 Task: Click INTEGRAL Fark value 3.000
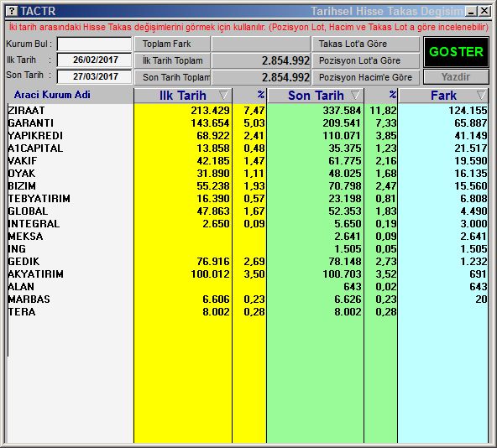[x=473, y=224]
